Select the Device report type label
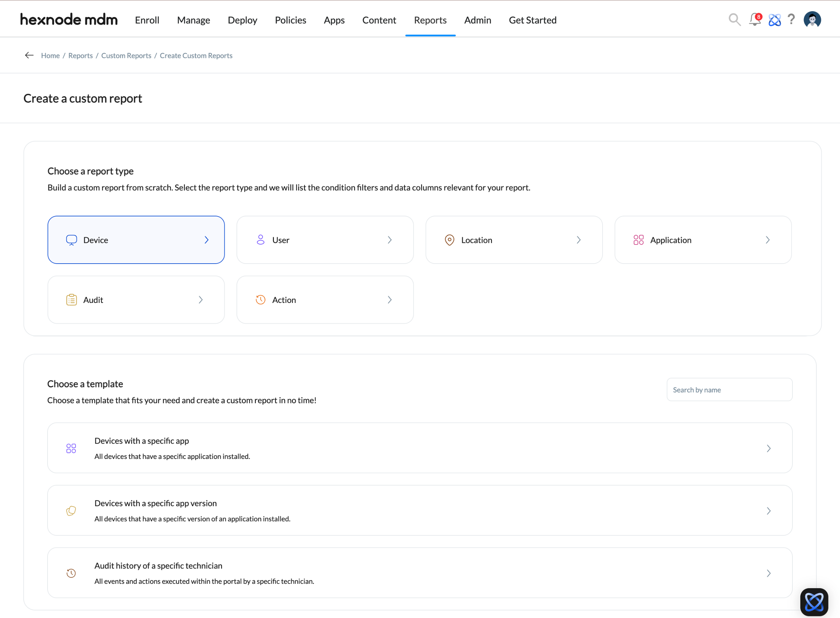This screenshot has width=840, height=618. pyautogui.click(x=96, y=240)
